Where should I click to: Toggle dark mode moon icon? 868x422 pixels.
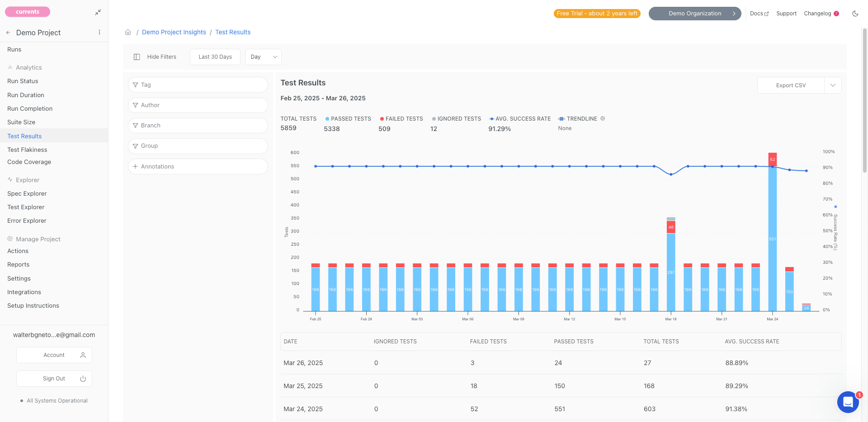[855, 14]
